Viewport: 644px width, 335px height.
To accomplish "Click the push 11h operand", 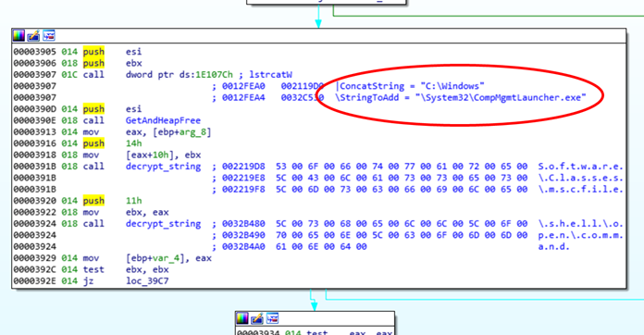I will coord(133,201).
